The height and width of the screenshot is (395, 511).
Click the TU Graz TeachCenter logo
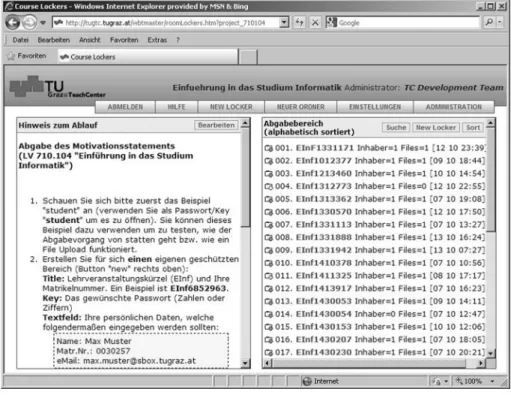point(57,87)
